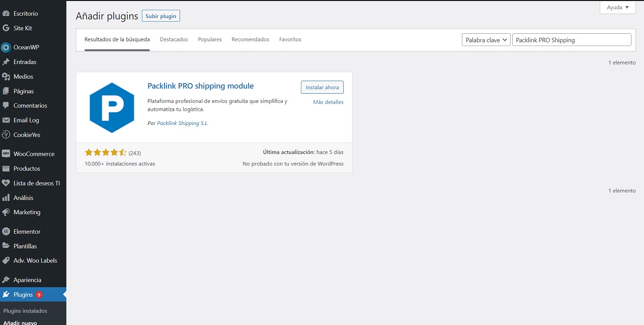This screenshot has width=644, height=325.
Task: Click the "(243)" ratings count text
Action: pyautogui.click(x=135, y=153)
